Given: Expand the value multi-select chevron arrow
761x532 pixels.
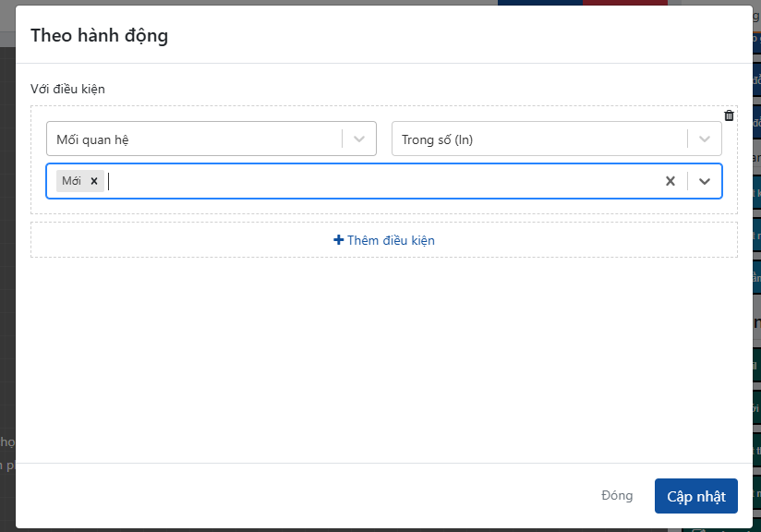Looking at the screenshot, I should (705, 181).
